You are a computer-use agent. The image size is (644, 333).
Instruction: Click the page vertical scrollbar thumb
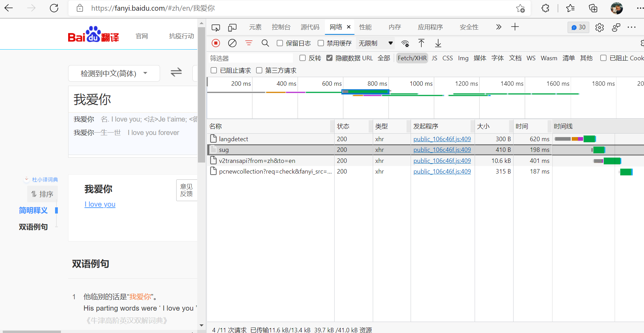point(202,95)
